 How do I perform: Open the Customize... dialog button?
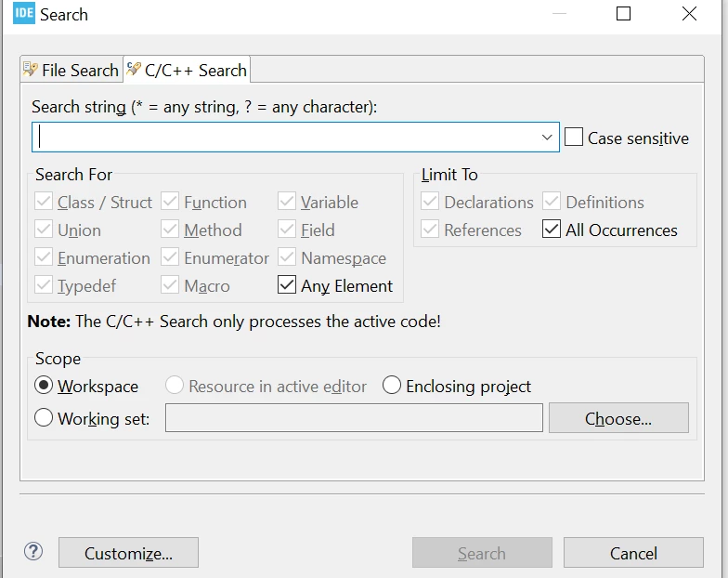point(128,552)
